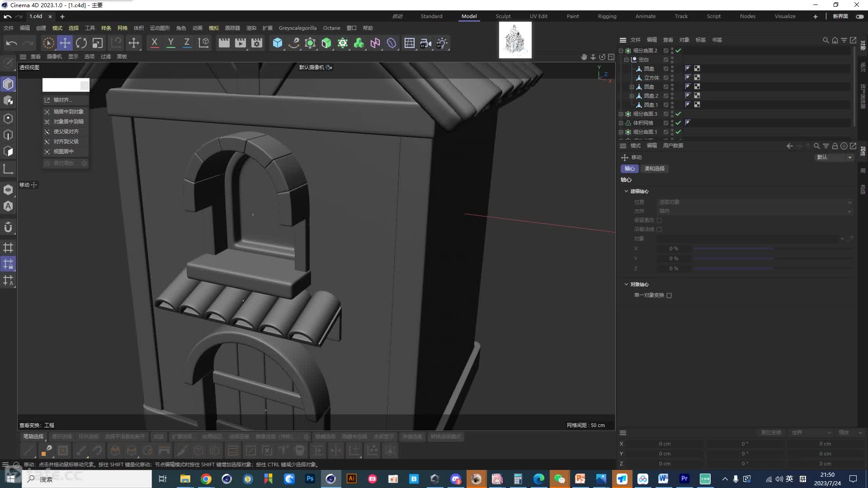The height and width of the screenshot is (488, 868).
Task: Click 对象居中到轴 command
Action: (x=66, y=122)
